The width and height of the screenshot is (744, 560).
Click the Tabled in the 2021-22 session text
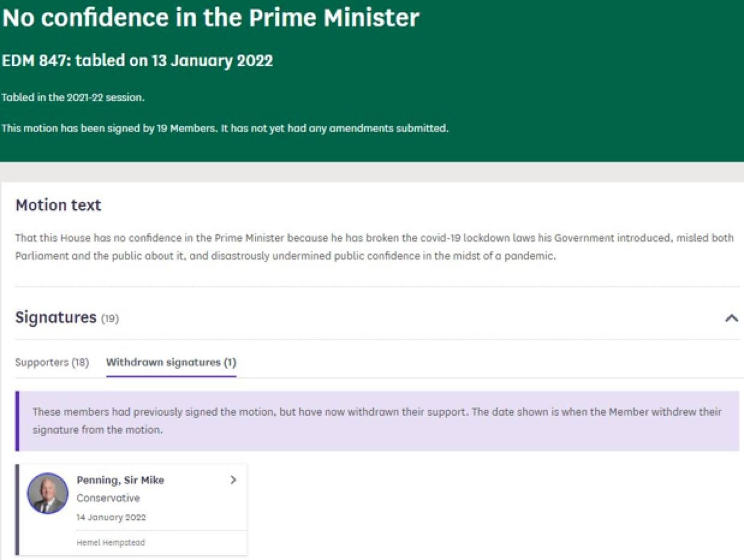click(73, 97)
